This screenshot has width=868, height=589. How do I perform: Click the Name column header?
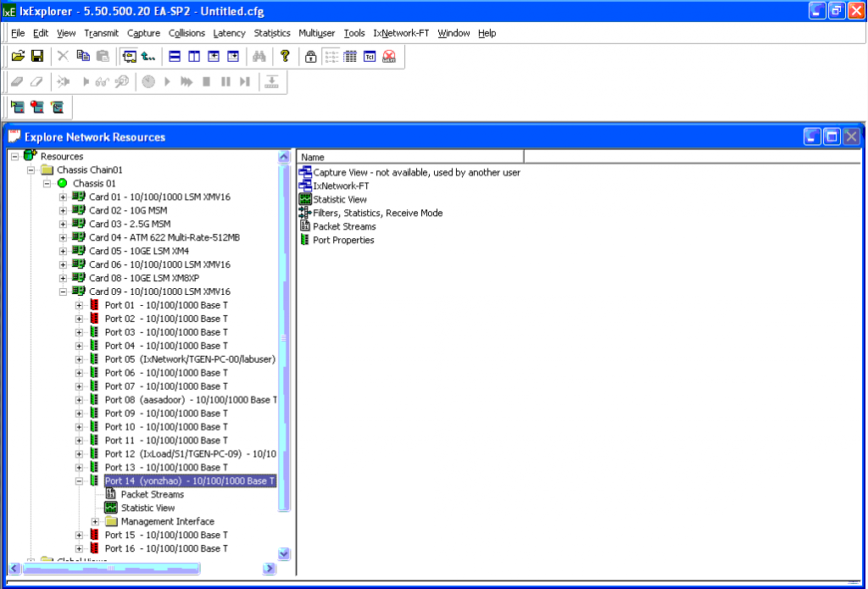click(x=410, y=157)
